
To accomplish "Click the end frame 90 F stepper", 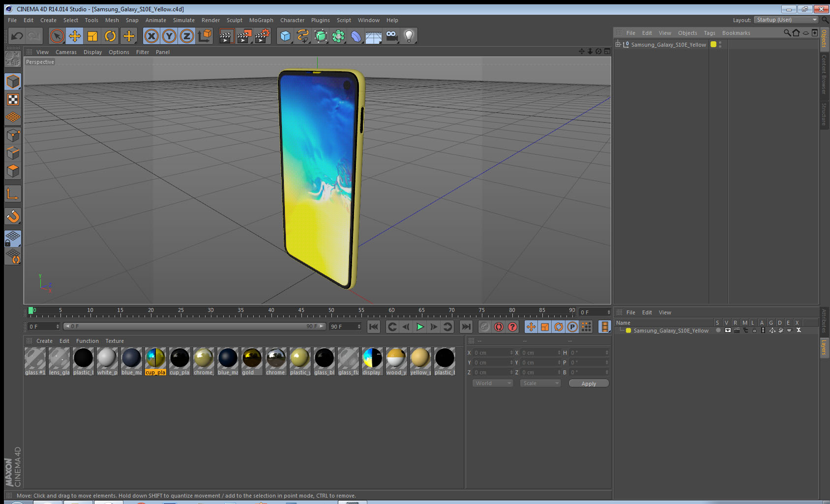I will pos(359,327).
